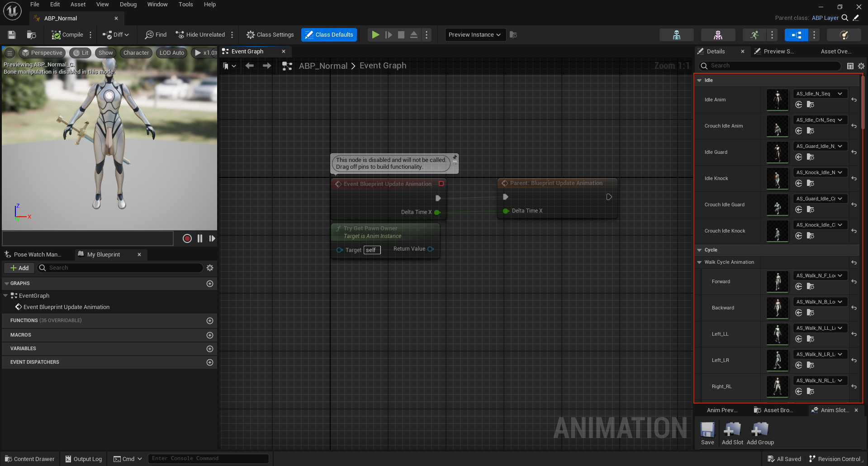Open the Idle Anim asset dropdown
Viewport: 868px width, 466px height.
point(820,94)
